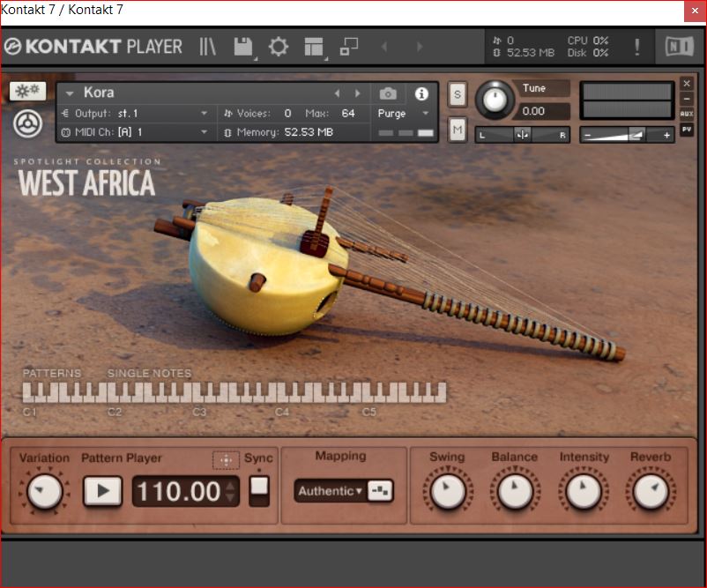Click the exclamation warning indicator
This screenshot has height=588, width=707.
(636, 47)
